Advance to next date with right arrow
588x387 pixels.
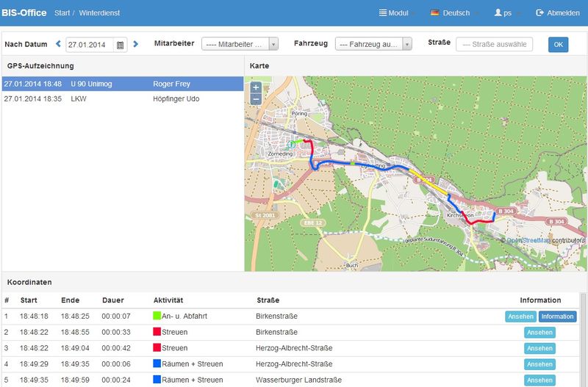(x=136, y=44)
